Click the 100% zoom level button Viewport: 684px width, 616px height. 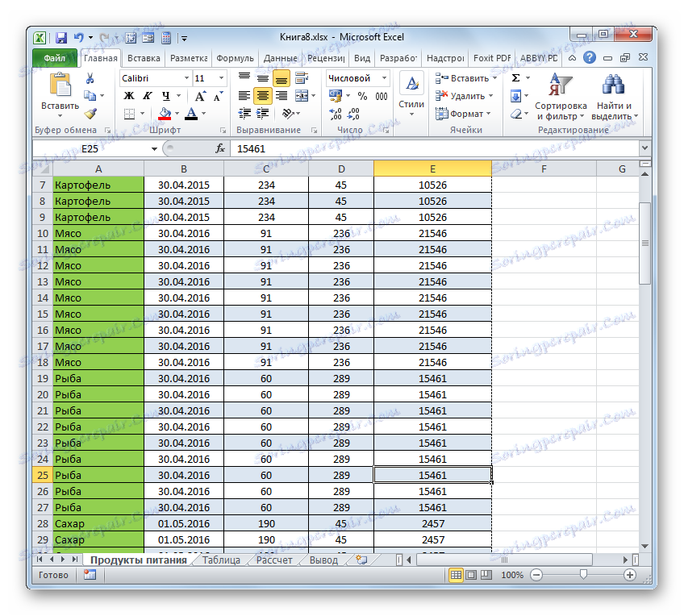[x=512, y=575]
